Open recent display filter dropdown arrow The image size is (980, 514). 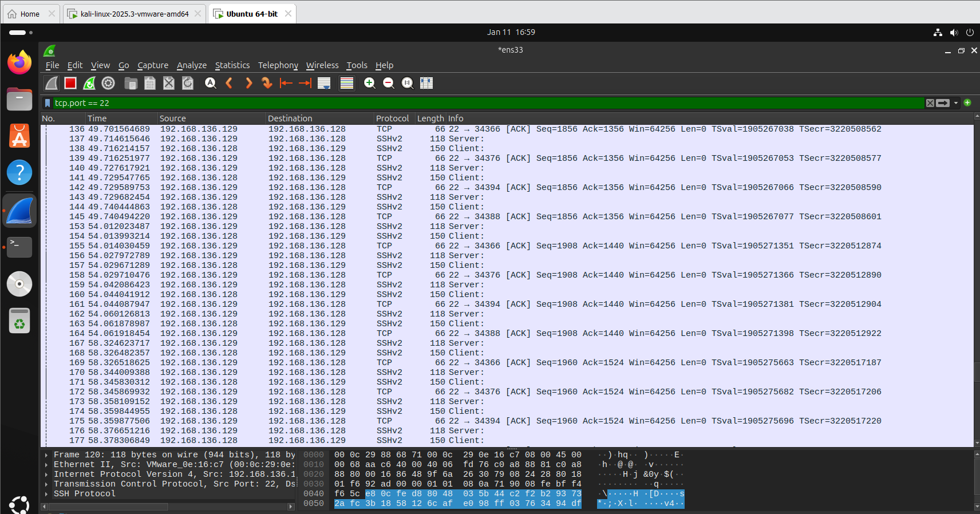956,103
